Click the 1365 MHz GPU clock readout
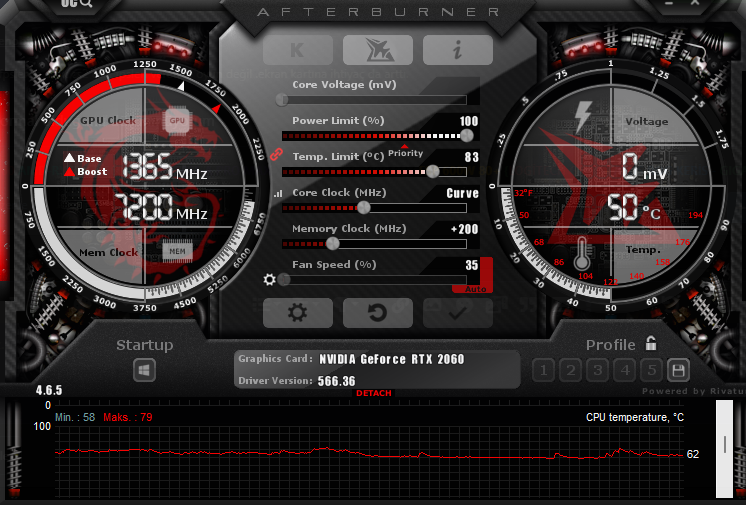Image resolution: width=746 pixels, height=505 pixels. click(x=165, y=167)
